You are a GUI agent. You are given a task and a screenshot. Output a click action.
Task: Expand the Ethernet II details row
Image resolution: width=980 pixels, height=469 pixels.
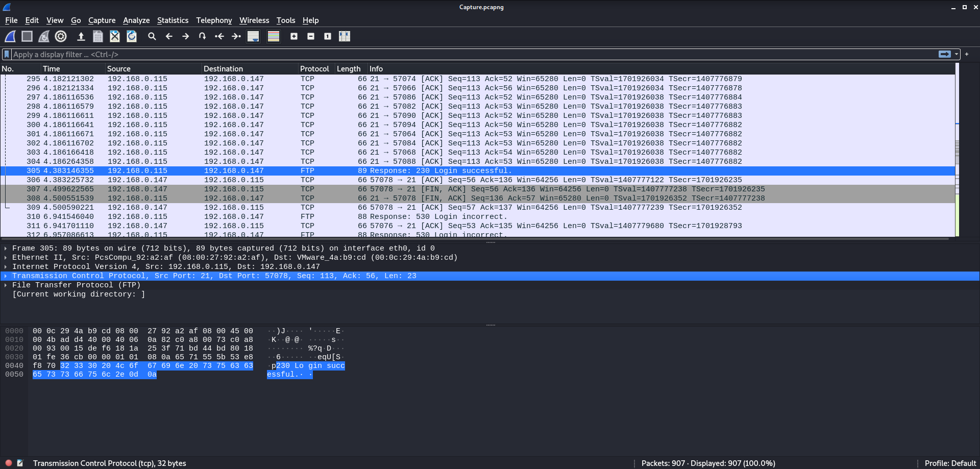click(6, 257)
